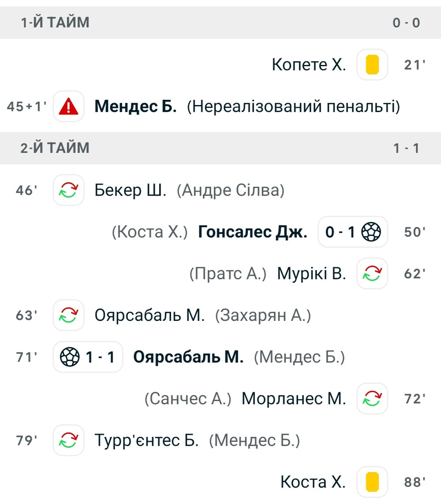
Task: Open assist provider (Коста Х.) name
Action: [x=149, y=232]
